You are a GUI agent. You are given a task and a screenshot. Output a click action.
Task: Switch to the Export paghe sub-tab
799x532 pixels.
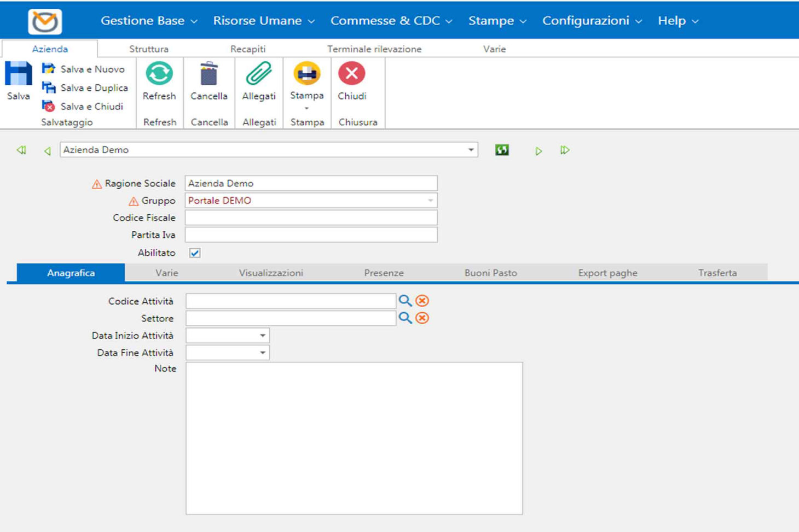coord(608,273)
